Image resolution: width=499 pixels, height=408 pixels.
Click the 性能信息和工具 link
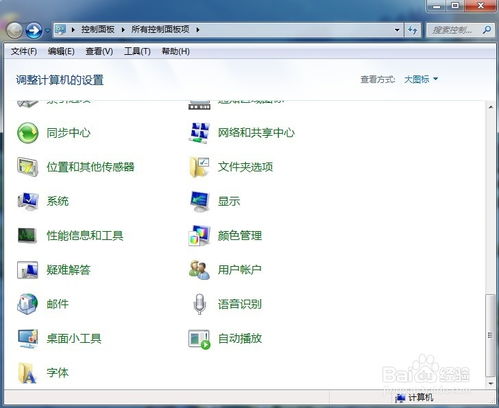point(85,236)
